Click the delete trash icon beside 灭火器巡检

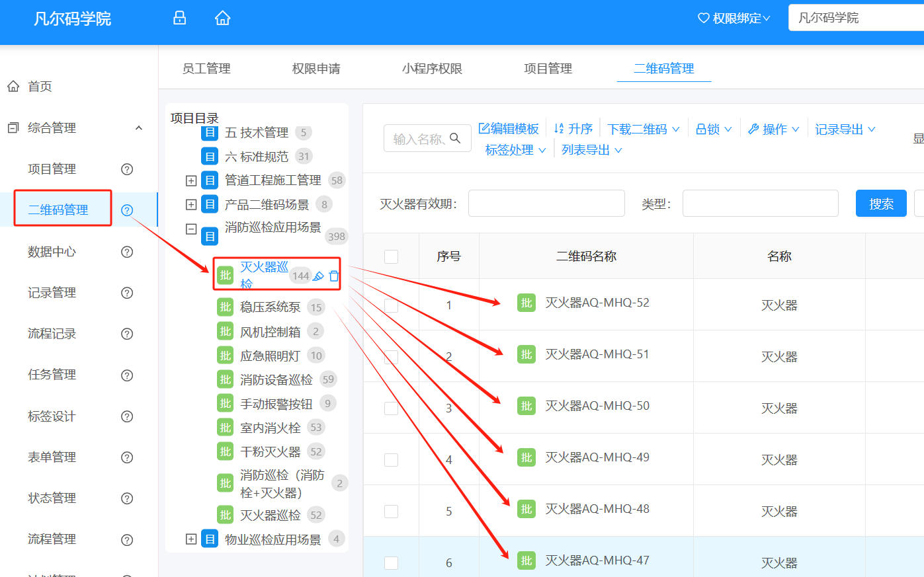tap(334, 276)
